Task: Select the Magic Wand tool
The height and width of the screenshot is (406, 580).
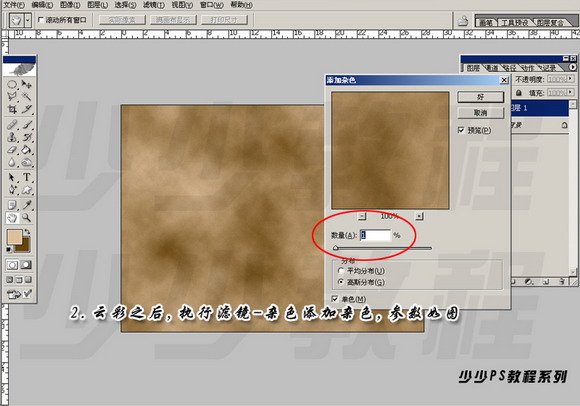Action: 27,97
